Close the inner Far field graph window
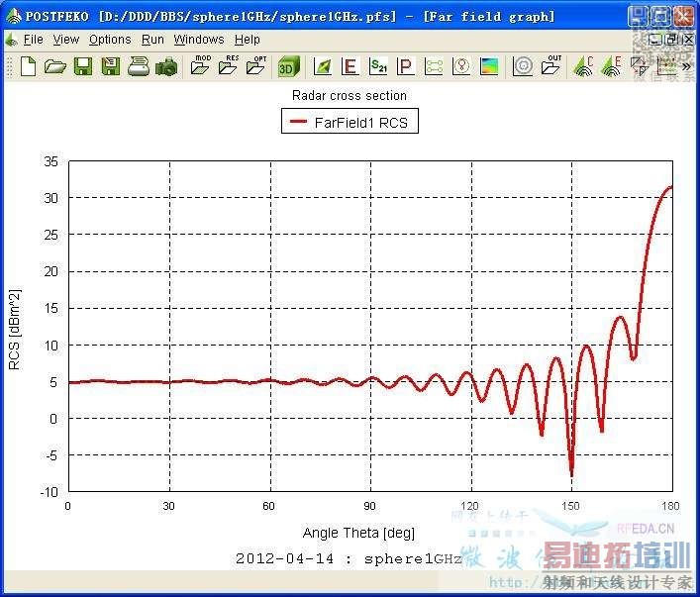 [x=688, y=40]
